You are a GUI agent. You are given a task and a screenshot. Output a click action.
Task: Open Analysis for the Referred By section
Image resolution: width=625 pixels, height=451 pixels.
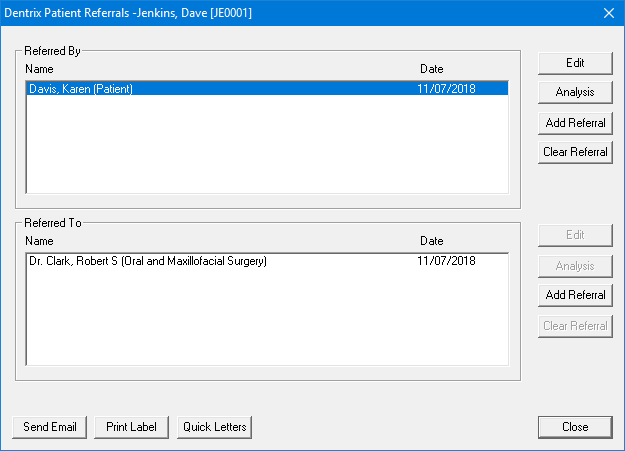tap(575, 92)
